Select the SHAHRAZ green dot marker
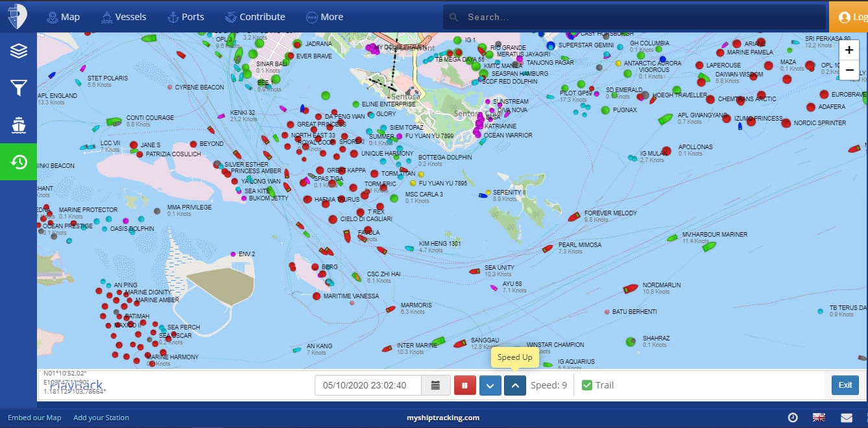This screenshot has height=428, width=868. click(x=631, y=342)
